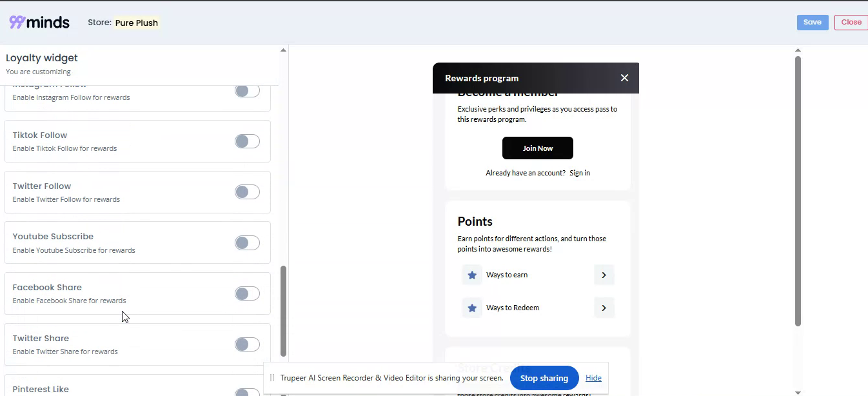
Task: Click 'Enable Tiktok Follow for rewards' text
Action: [64, 148]
